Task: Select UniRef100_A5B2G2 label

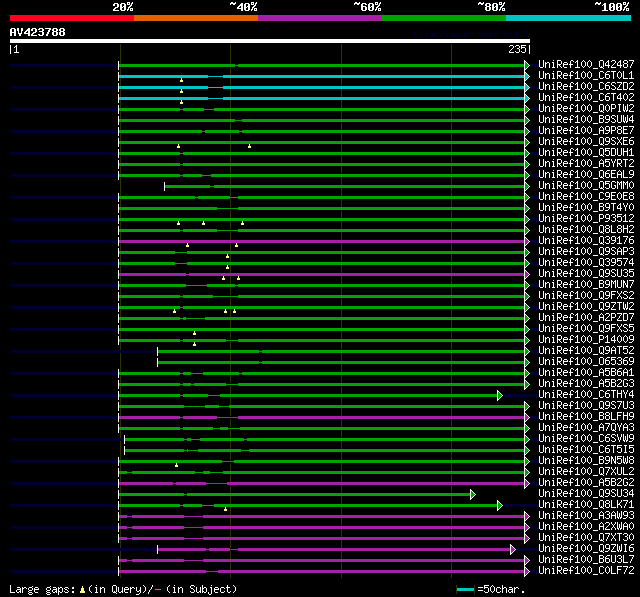Action: (586, 483)
